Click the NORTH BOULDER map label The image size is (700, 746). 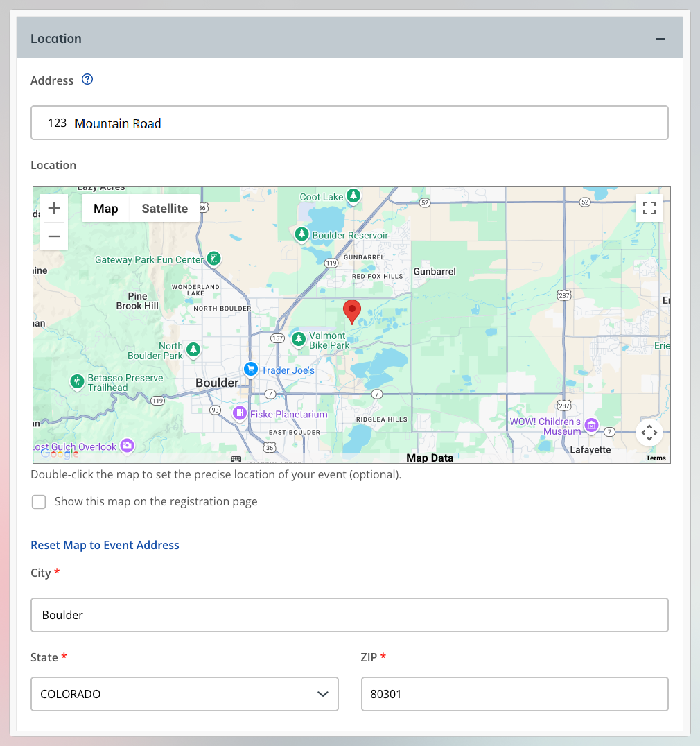pos(222,309)
